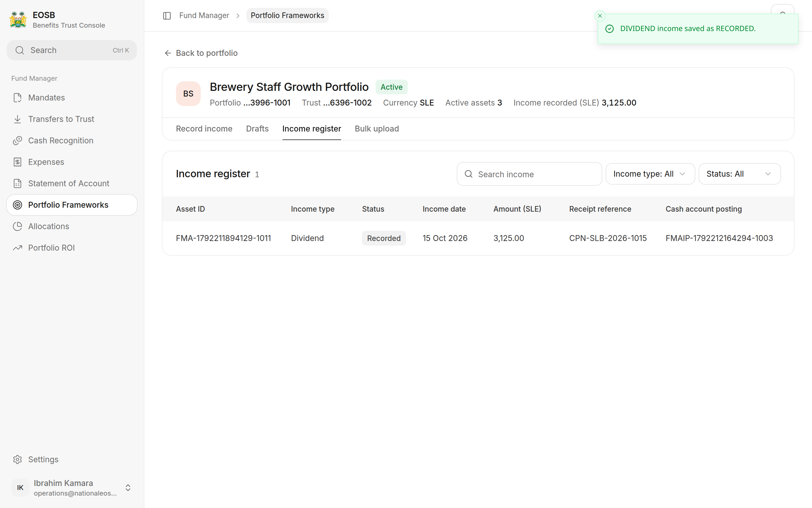Image resolution: width=812 pixels, height=508 pixels.
Task: Open Statement of Account
Action: point(72,183)
